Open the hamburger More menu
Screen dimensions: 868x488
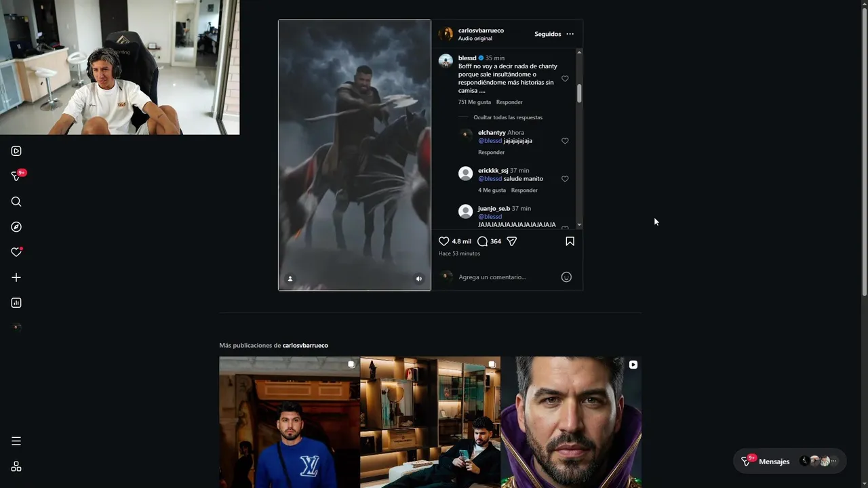(16, 441)
